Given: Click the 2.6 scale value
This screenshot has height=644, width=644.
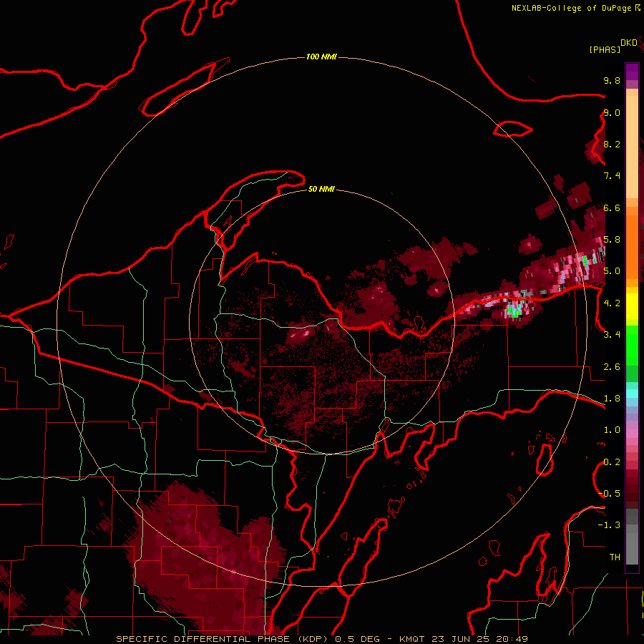Looking at the screenshot, I should tap(612, 367).
